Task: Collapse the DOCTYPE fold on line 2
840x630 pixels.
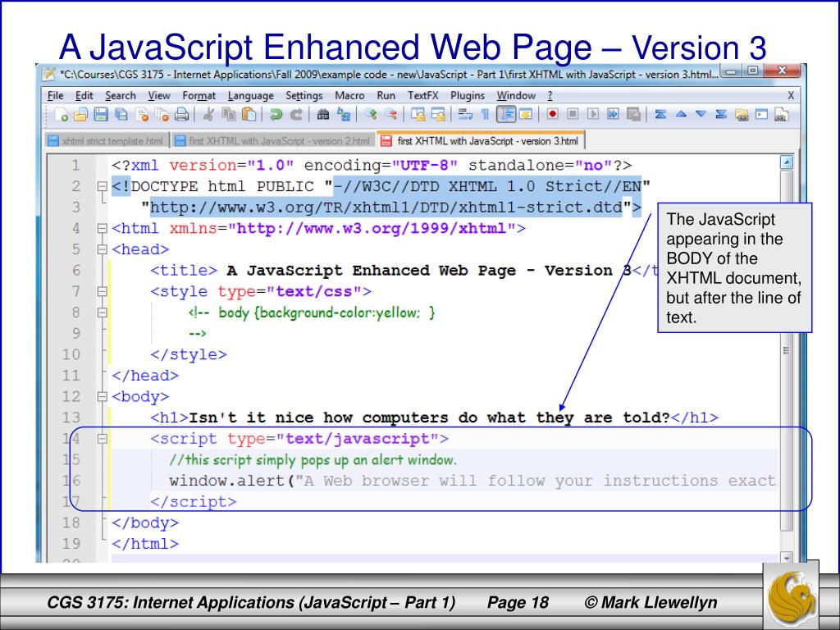Action: (103, 186)
